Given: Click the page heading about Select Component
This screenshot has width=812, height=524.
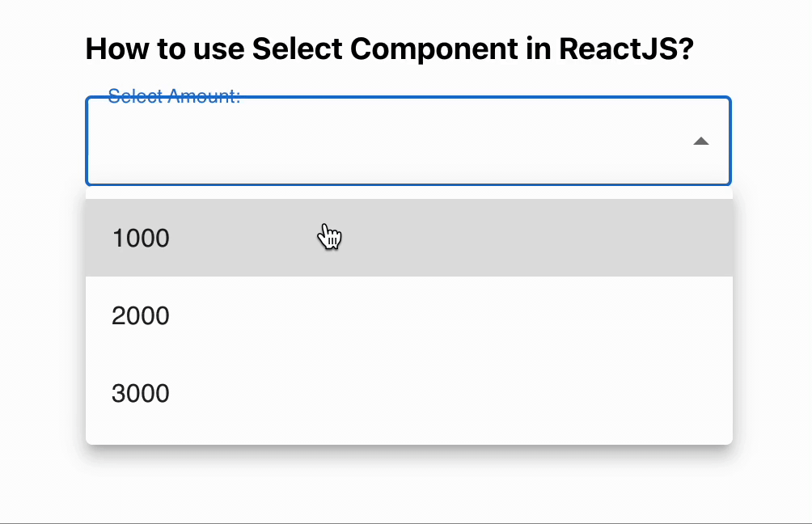Looking at the screenshot, I should tap(391, 49).
